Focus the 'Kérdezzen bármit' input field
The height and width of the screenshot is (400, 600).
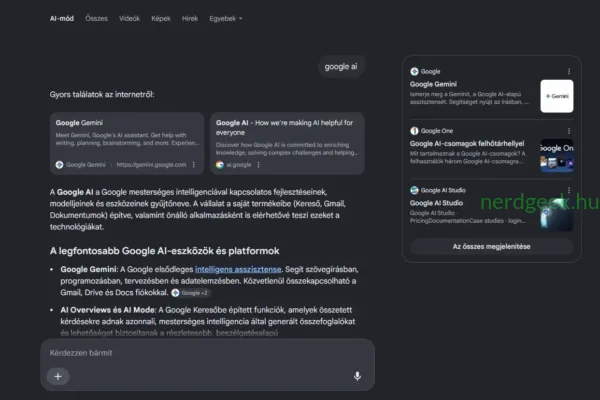[207, 353]
